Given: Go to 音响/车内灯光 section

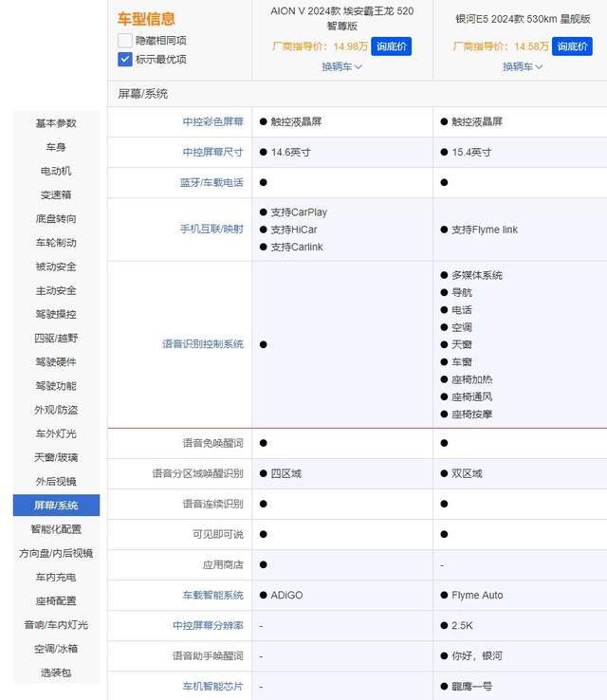Looking at the screenshot, I should tap(56, 624).
